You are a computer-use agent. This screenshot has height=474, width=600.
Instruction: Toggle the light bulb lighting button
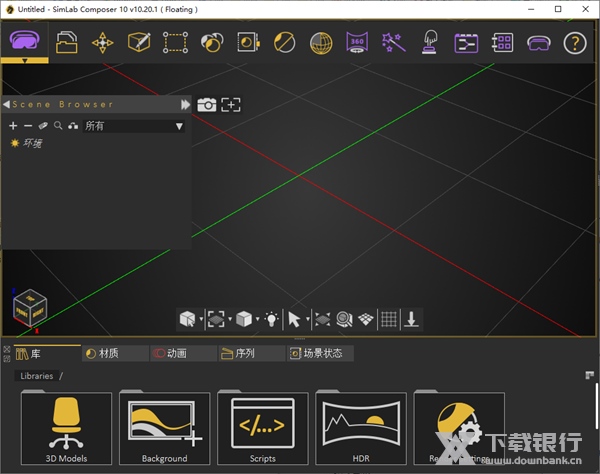pos(270,319)
